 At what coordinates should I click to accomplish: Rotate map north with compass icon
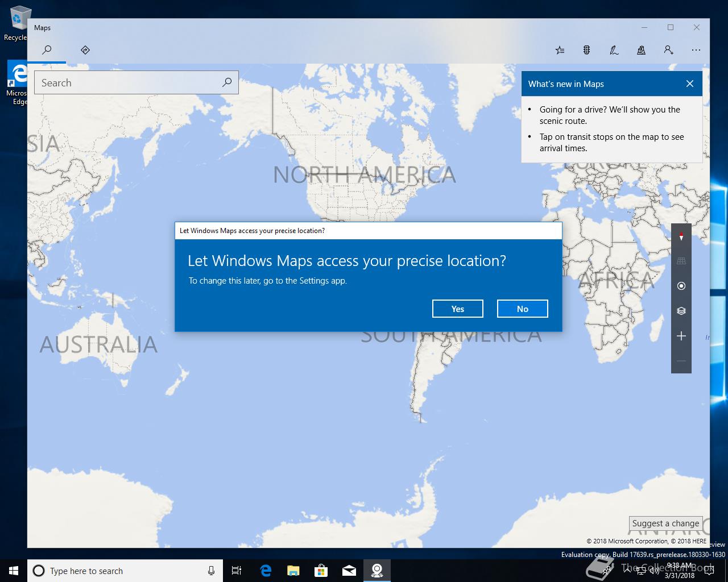point(681,236)
